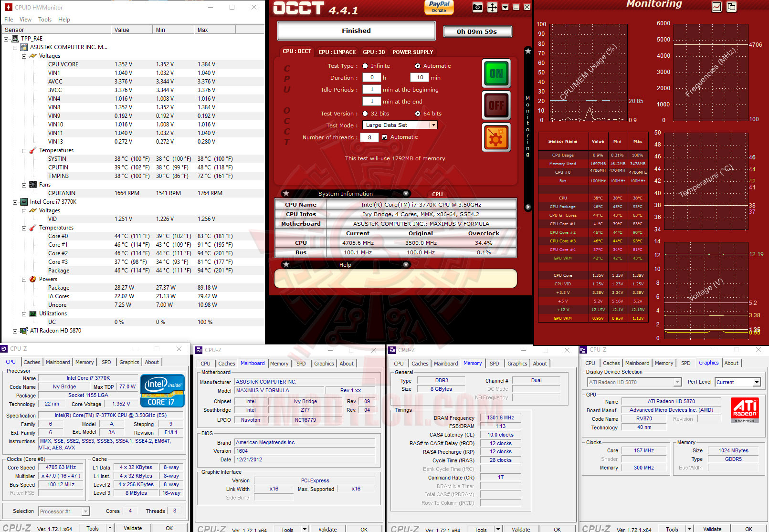Click the ATI Radeon HD 5870 card icon
The height and width of the screenshot is (532, 769).
[x=24, y=331]
